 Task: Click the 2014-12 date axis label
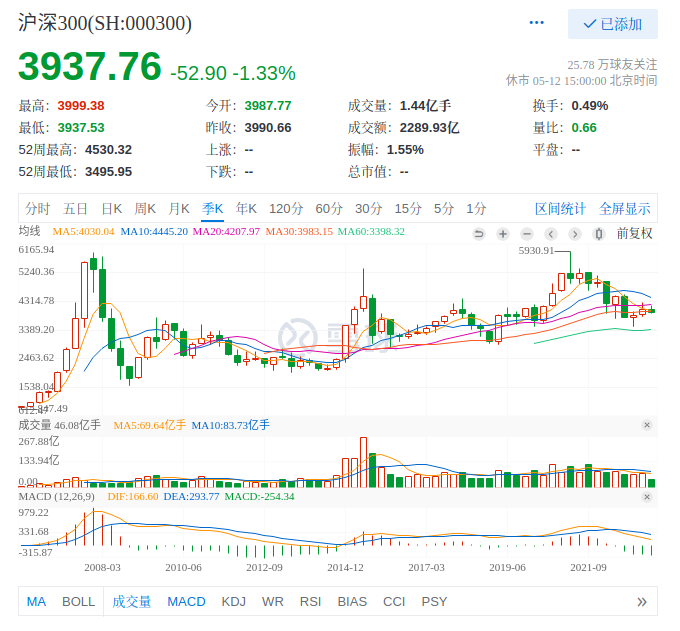[x=345, y=568]
